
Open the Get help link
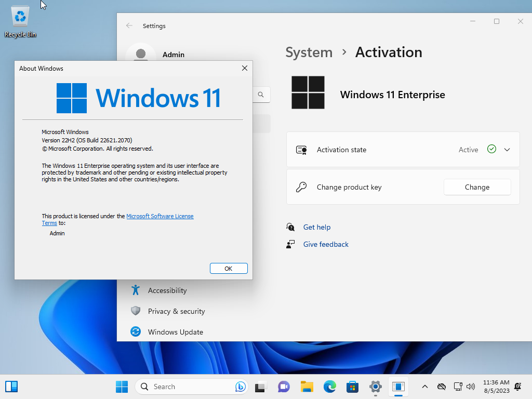pyautogui.click(x=316, y=227)
